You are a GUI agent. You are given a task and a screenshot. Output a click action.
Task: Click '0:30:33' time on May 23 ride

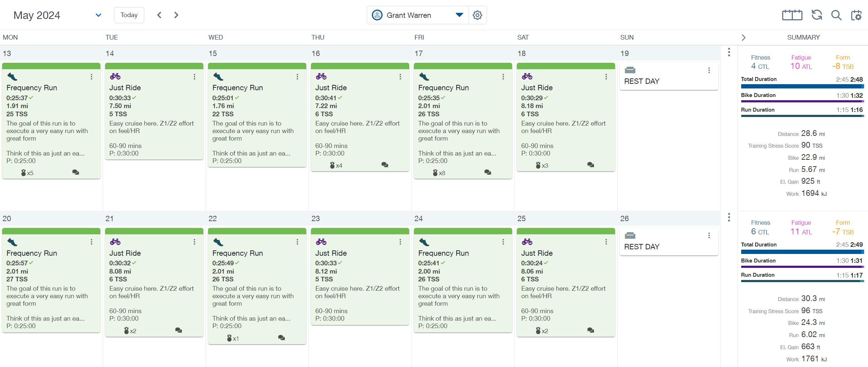point(326,263)
